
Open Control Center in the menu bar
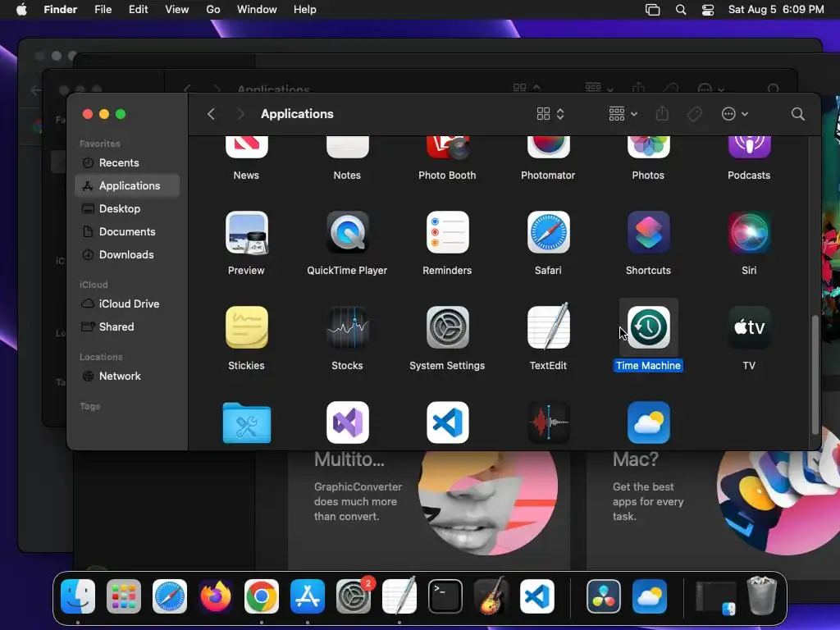point(708,10)
